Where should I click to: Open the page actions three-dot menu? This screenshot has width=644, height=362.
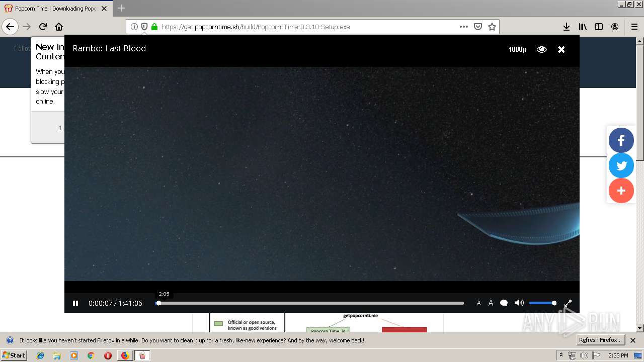click(464, 27)
